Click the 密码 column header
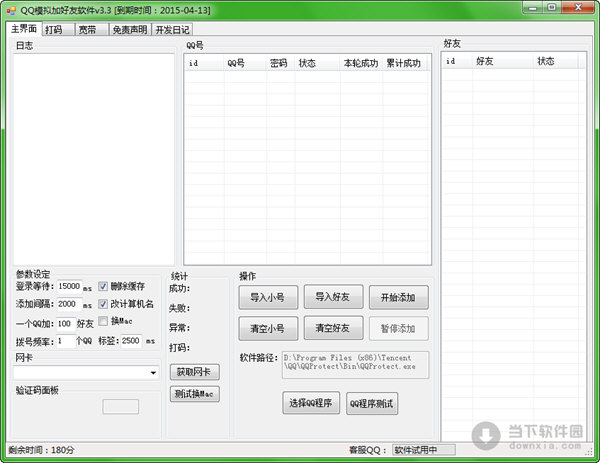 (x=280, y=63)
